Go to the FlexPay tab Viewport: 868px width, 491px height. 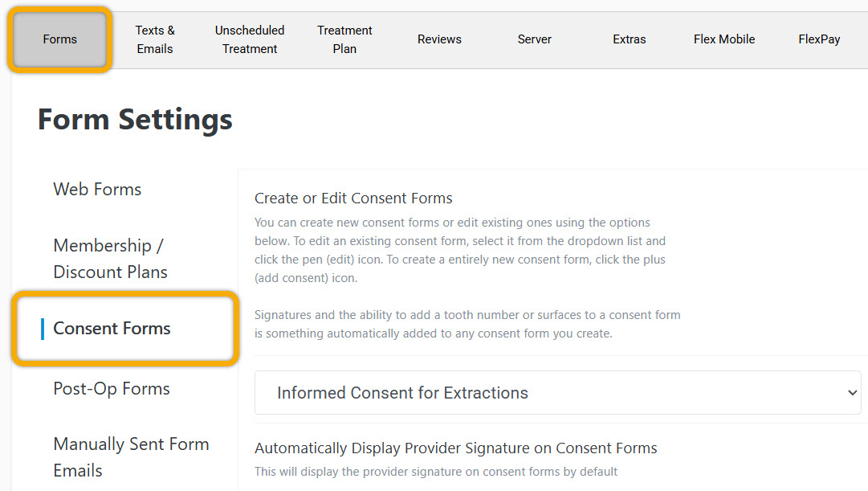(818, 39)
